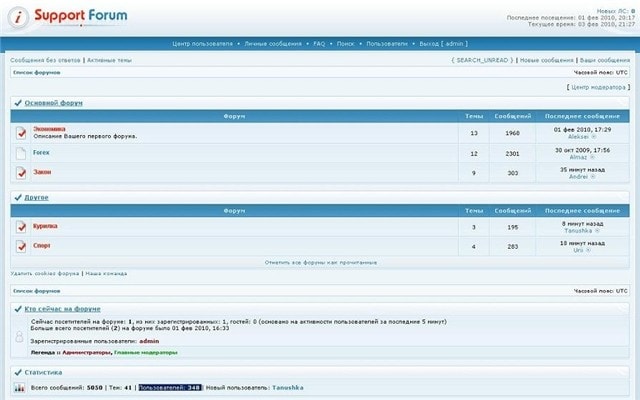
Task: Click the Support Forum logo icon
Action: (x=18, y=17)
